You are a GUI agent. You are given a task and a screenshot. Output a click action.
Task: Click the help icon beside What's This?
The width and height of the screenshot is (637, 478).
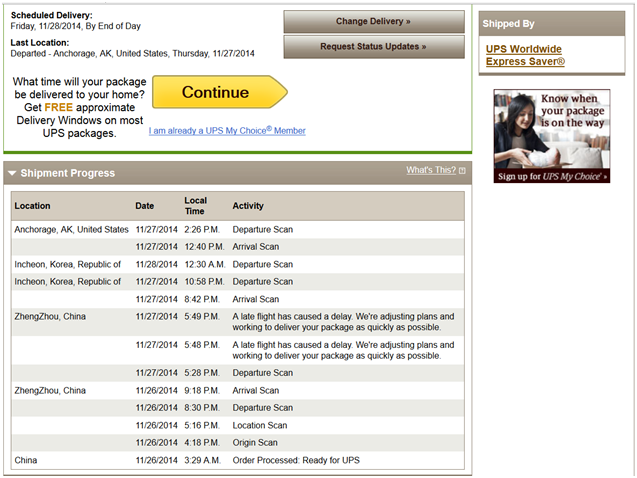(462, 171)
